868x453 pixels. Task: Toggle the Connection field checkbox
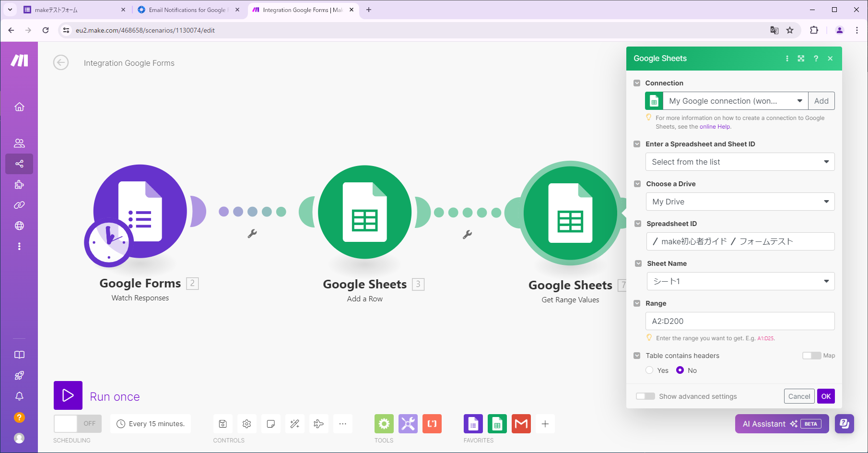coord(637,83)
